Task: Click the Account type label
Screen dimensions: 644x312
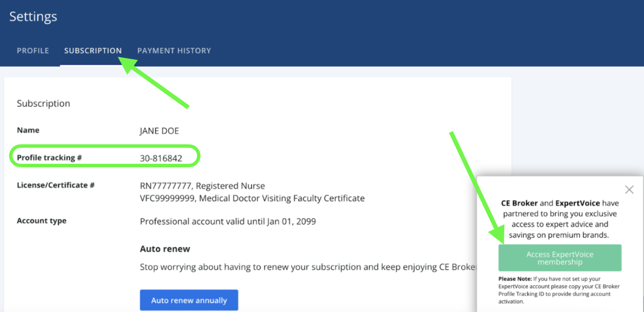Action: pyautogui.click(x=42, y=221)
